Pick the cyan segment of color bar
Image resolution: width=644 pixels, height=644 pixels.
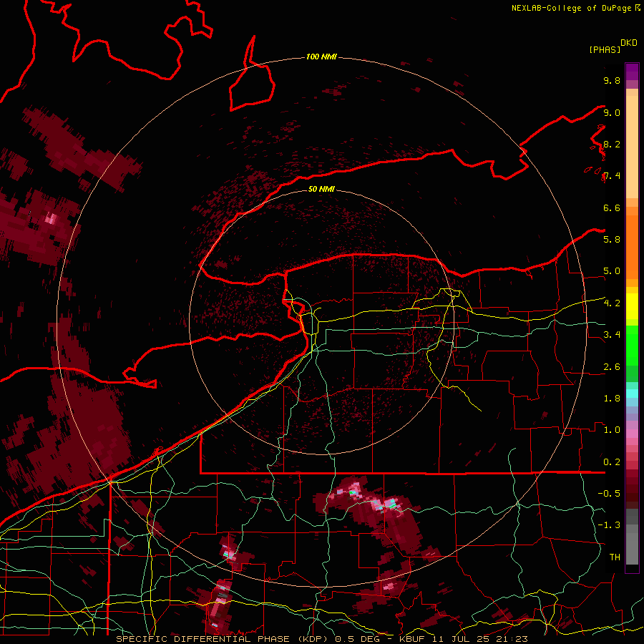(632, 394)
